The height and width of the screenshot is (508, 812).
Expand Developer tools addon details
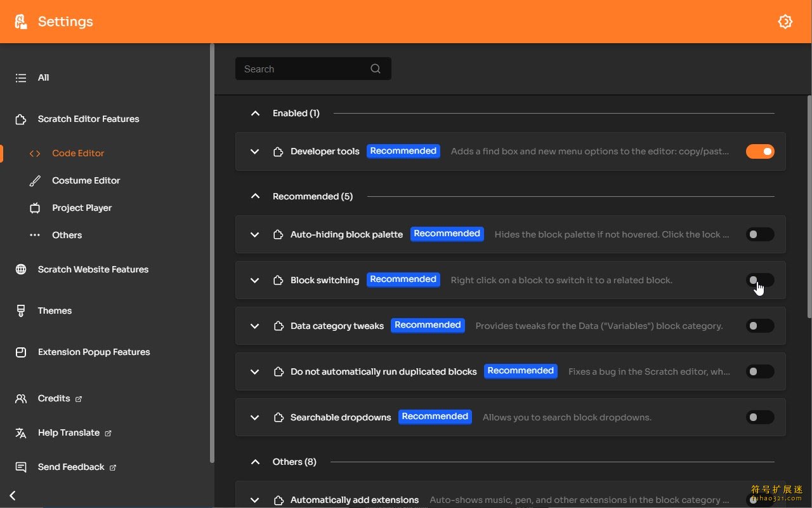(x=255, y=152)
